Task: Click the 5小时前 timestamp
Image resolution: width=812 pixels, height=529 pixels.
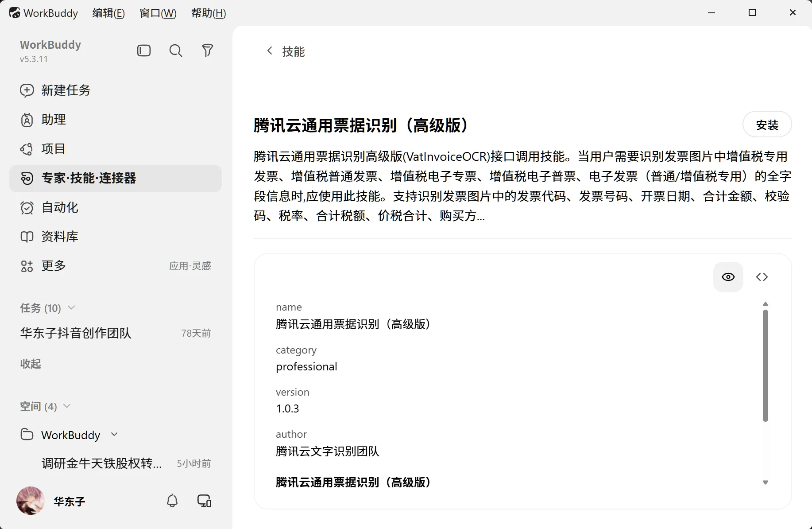Action: tap(194, 463)
